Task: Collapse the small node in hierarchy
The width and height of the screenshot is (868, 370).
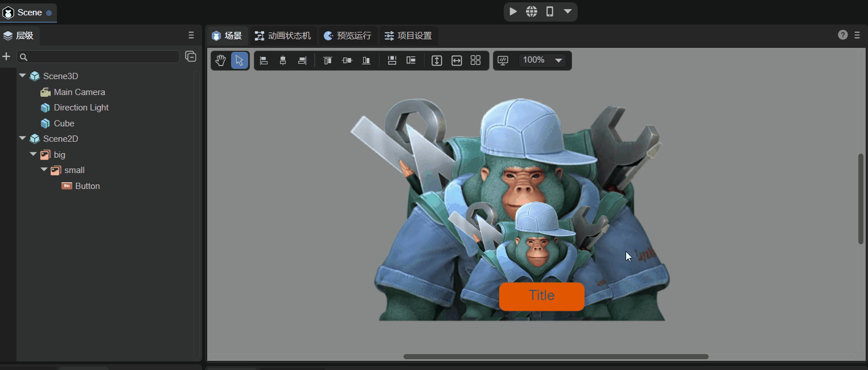Action: coord(44,170)
